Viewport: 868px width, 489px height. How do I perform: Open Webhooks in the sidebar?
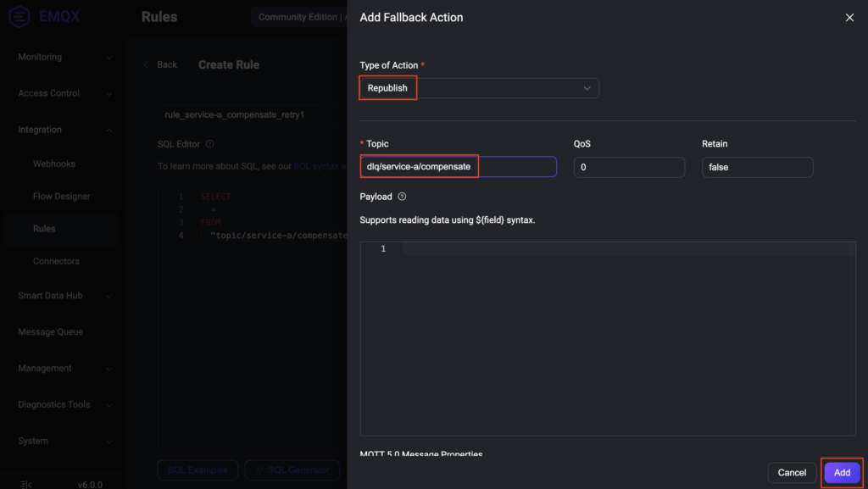[x=54, y=164]
